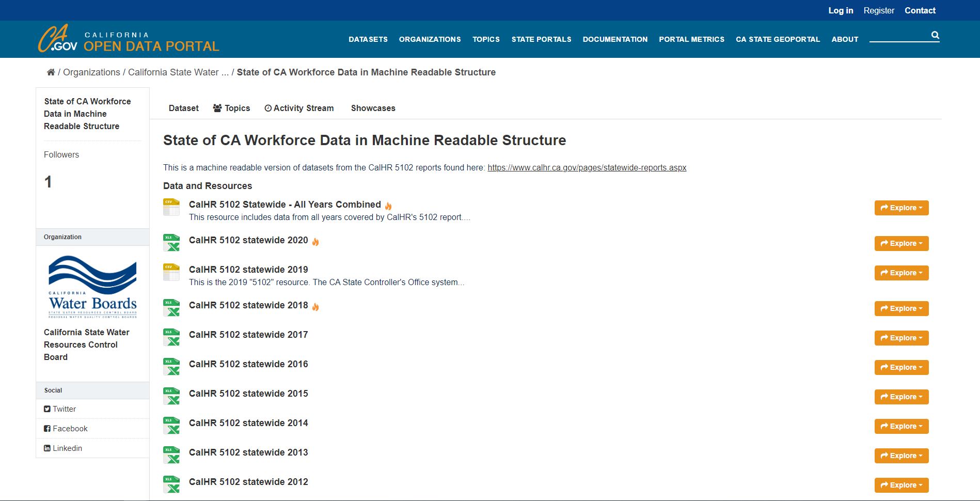
Task: Open the Topics navigation item
Action: 486,39
